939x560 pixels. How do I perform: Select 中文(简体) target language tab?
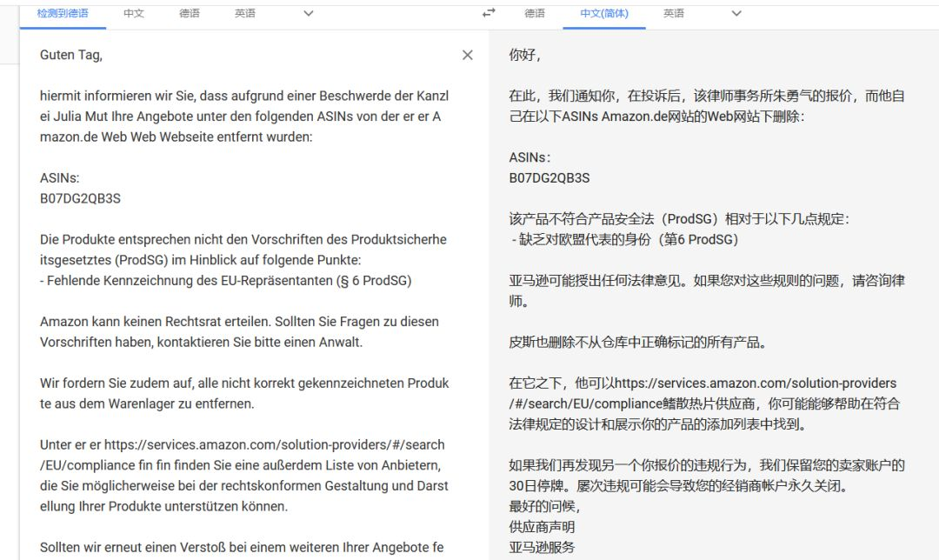(x=604, y=13)
